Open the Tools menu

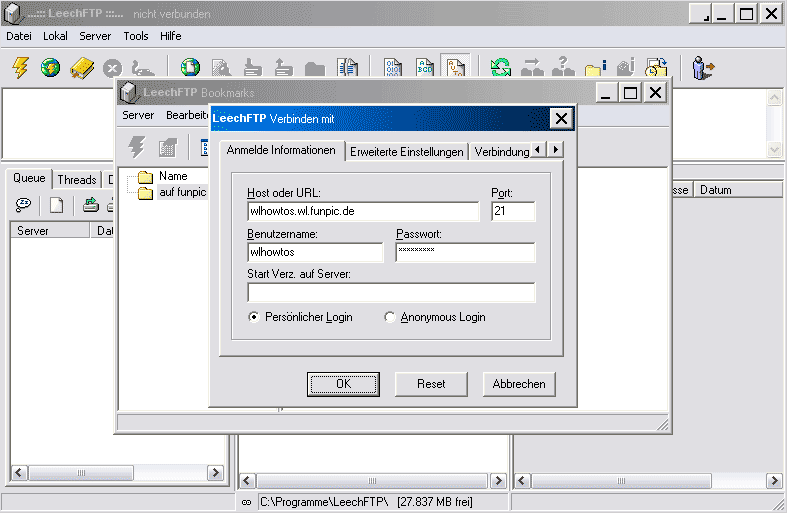pos(136,36)
